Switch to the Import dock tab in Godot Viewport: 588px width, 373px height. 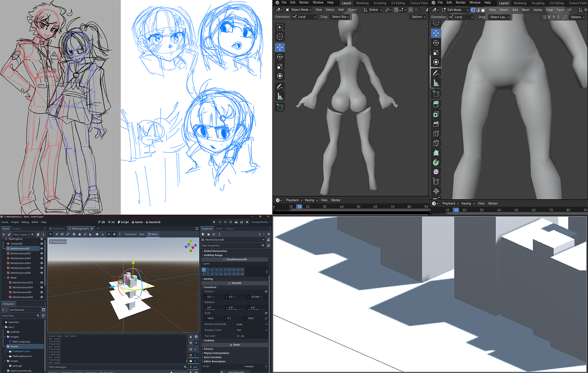coord(17,229)
